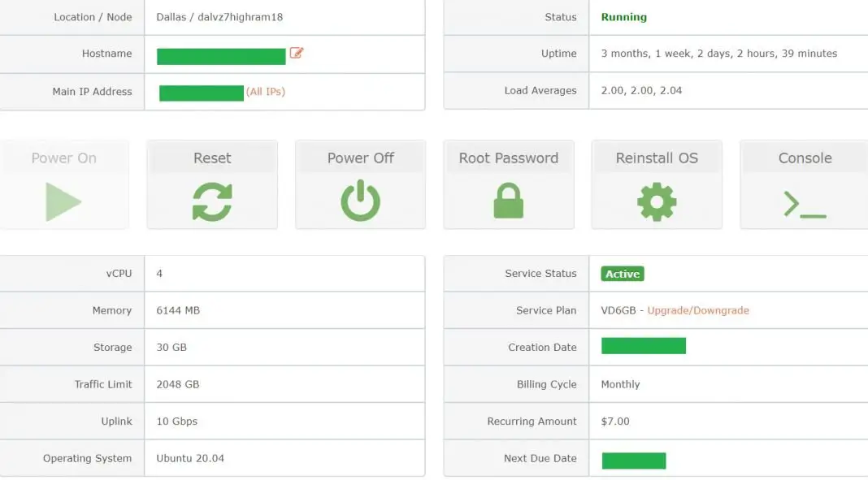Screen dimensions: 868x480
Task: Open the (All IPs) link
Action: pos(267,92)
